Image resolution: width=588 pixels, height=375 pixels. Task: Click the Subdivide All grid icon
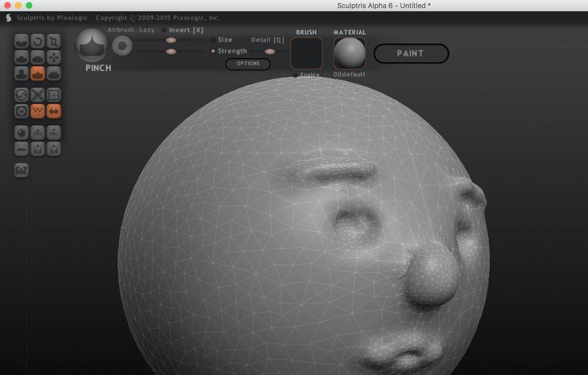click(54, 95)
